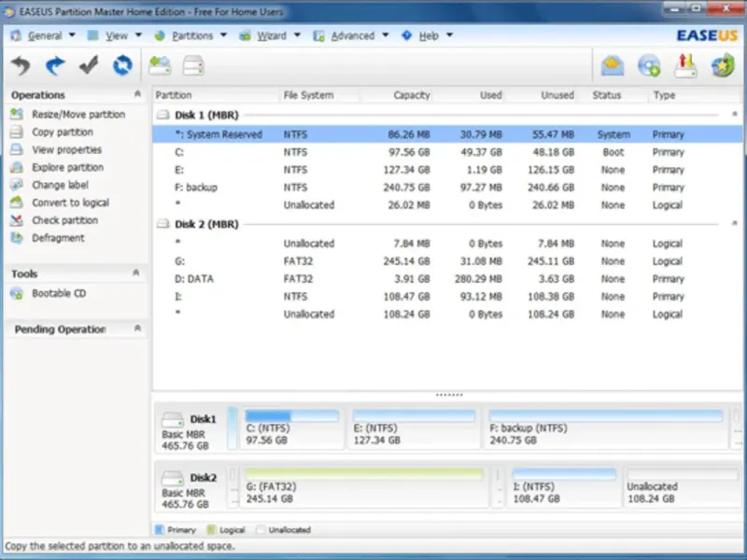Click the Redo arrow in the toolbar

[x=56, y=65]
